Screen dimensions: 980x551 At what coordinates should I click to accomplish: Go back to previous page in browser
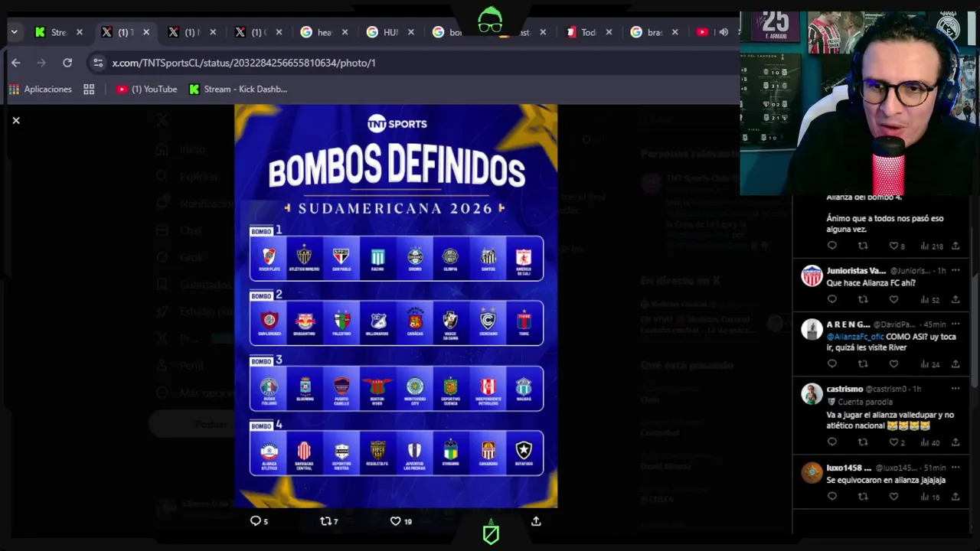click(16, 63)
